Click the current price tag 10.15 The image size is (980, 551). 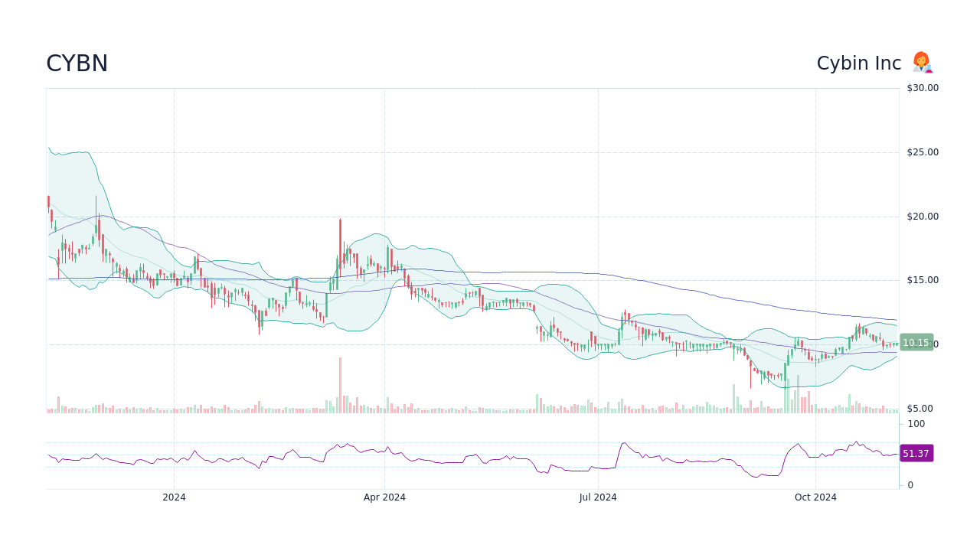coord(916,343)
